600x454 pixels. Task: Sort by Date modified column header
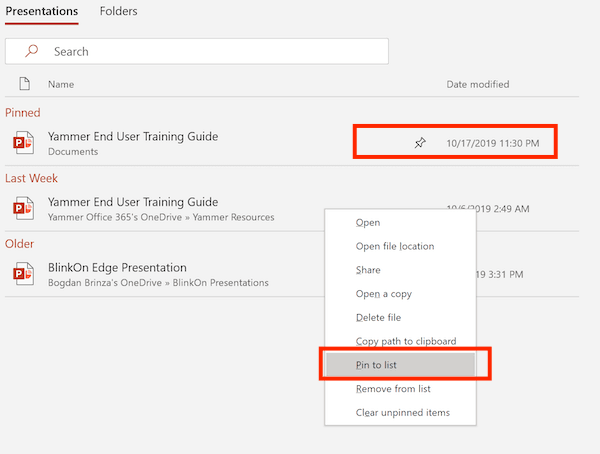point(478,84)
